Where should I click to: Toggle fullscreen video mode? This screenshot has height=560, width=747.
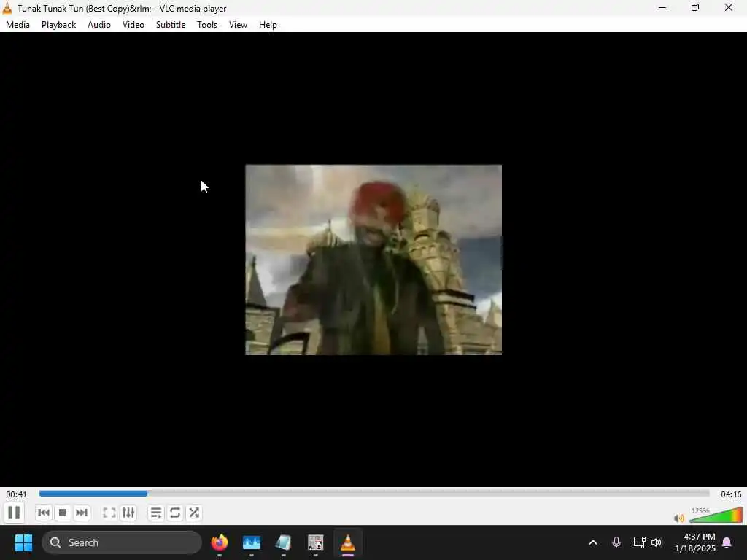pyautogui.click(x=109, y=513)
